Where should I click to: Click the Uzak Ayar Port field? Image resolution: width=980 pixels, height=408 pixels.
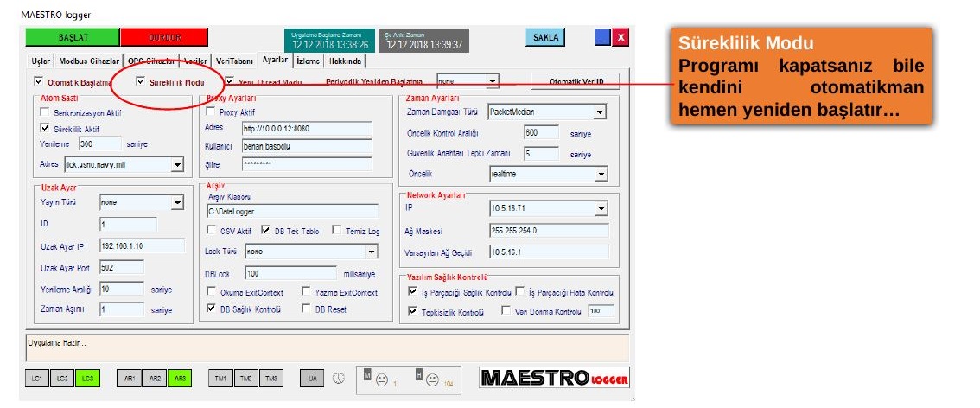coord(121,267)
